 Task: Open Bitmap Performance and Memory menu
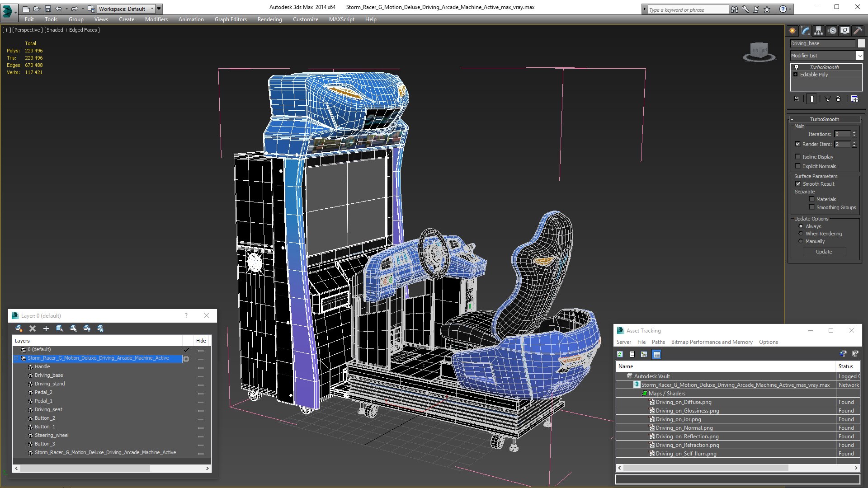(712, 342)
